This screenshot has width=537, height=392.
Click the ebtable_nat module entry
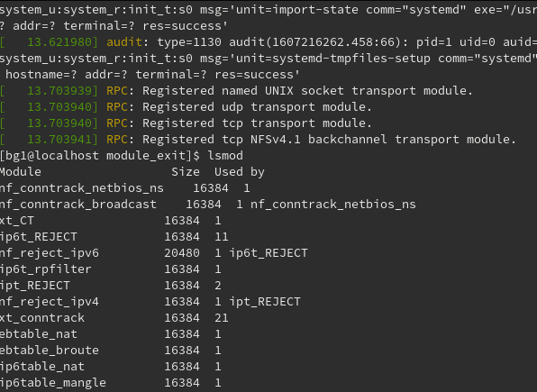(x=39, y=334)
